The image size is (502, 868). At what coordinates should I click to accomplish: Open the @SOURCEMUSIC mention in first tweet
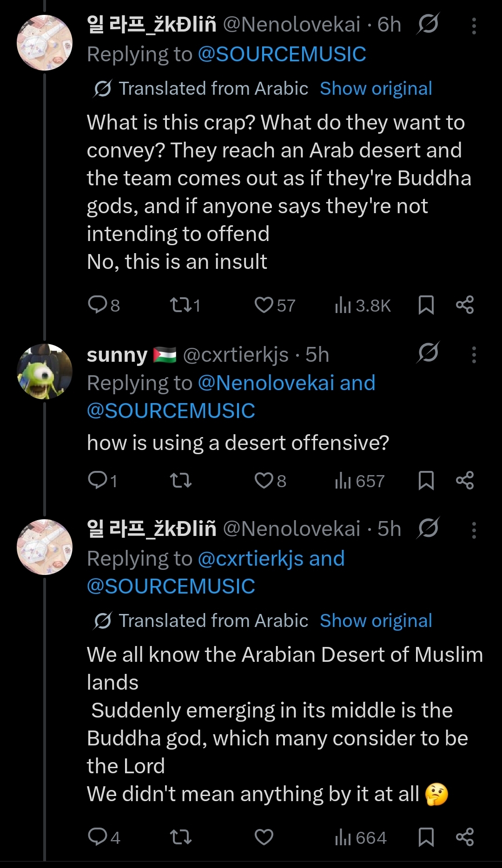tap(282, 54)
